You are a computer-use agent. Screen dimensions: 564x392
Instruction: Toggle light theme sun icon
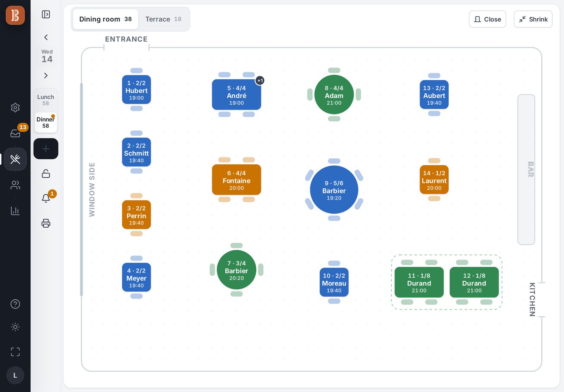(15, 327)
